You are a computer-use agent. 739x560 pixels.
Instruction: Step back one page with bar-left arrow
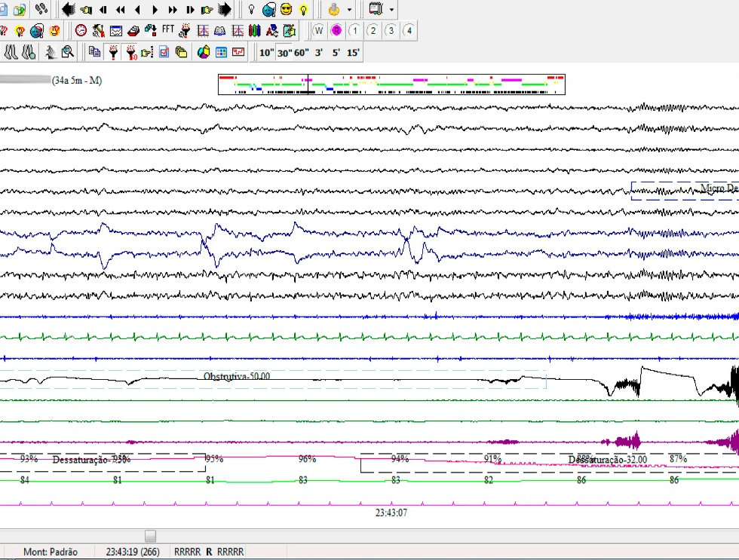pyautogui.click(x=103, y=9)
